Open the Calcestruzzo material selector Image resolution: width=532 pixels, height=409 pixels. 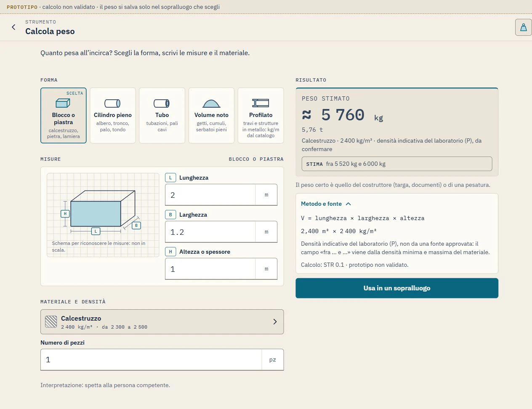[162, 322]
